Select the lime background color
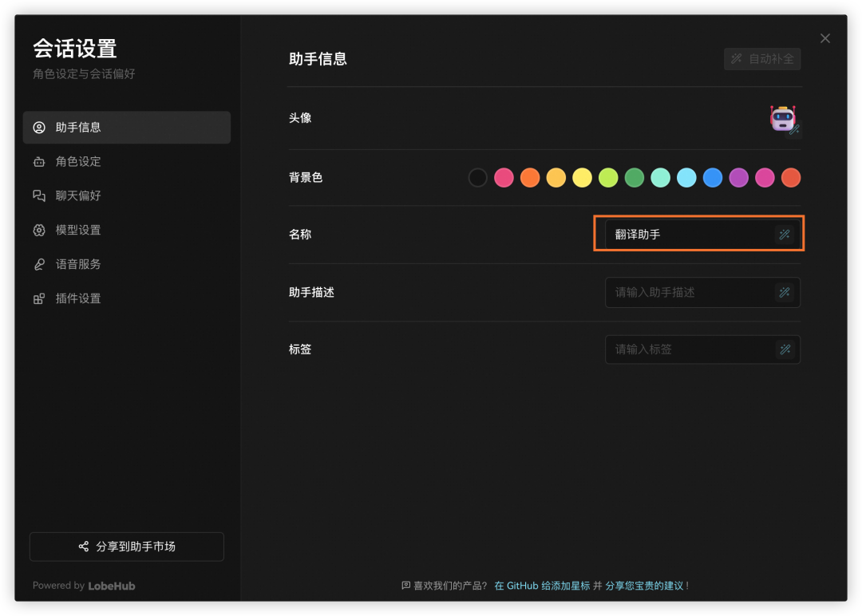Screen dimensions: 862x616 [608, 177]
